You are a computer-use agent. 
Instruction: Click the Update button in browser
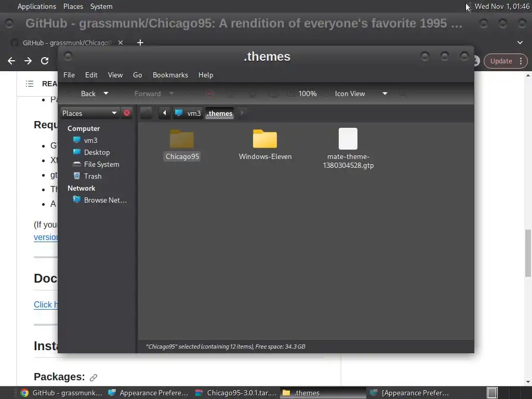coord(501,61)
